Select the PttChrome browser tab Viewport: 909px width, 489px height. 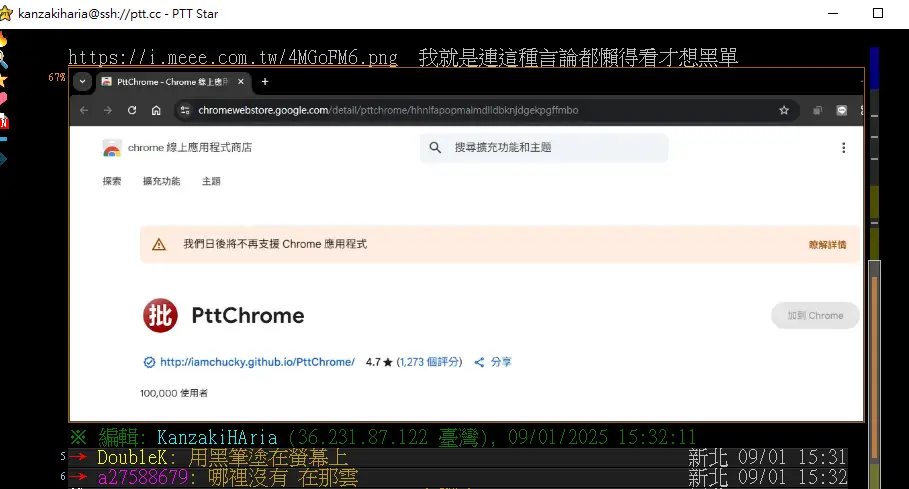coord(172,82)
